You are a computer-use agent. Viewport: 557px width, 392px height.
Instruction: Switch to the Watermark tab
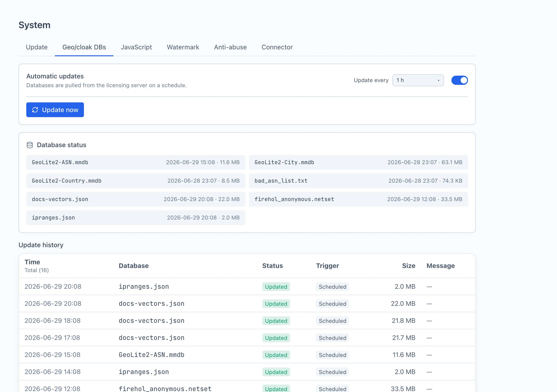tap(183, 47)
